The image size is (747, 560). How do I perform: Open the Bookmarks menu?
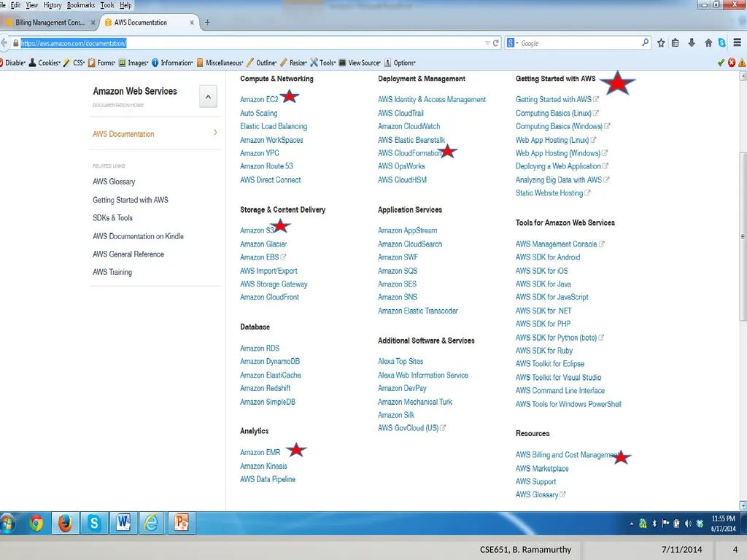pyautogui.click(x=81, y=5)
